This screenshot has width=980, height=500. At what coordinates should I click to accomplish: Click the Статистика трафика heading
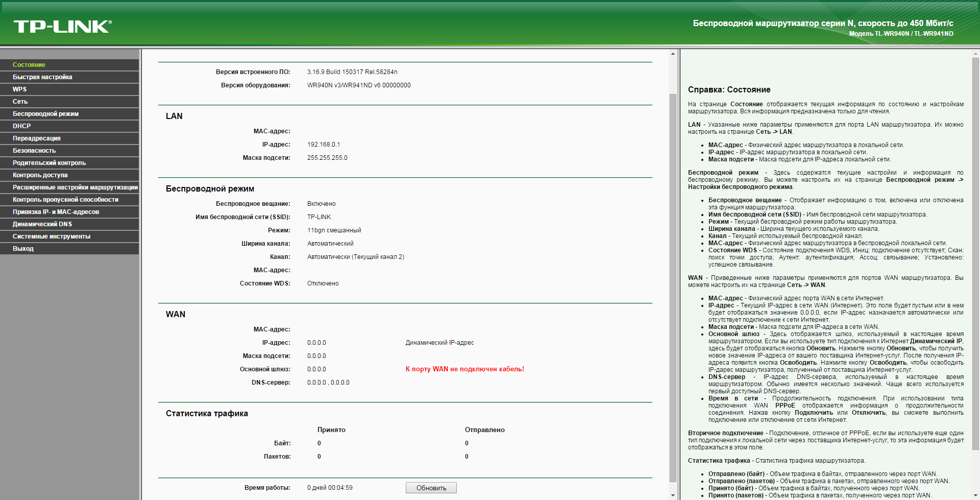(207, 414)
